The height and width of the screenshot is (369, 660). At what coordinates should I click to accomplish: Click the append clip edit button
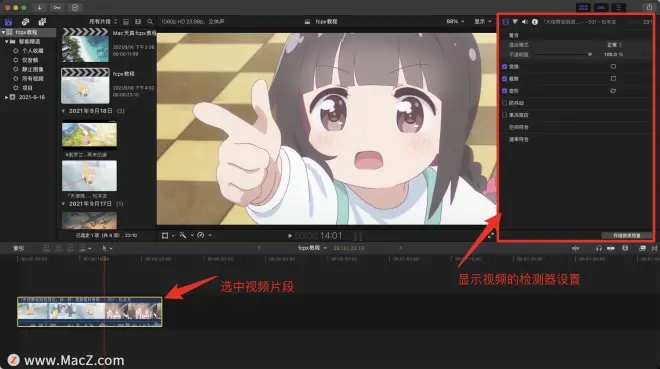71,248
